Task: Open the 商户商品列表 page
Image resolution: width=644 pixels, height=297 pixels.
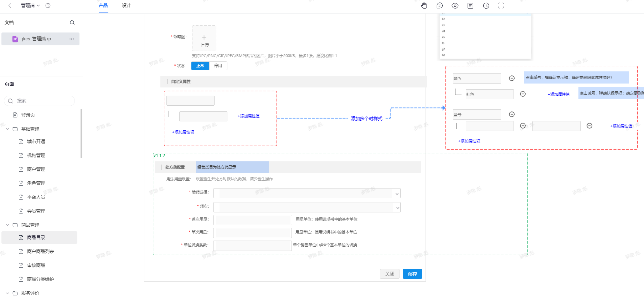Action: pyautogui.click(x=40, y=251)
